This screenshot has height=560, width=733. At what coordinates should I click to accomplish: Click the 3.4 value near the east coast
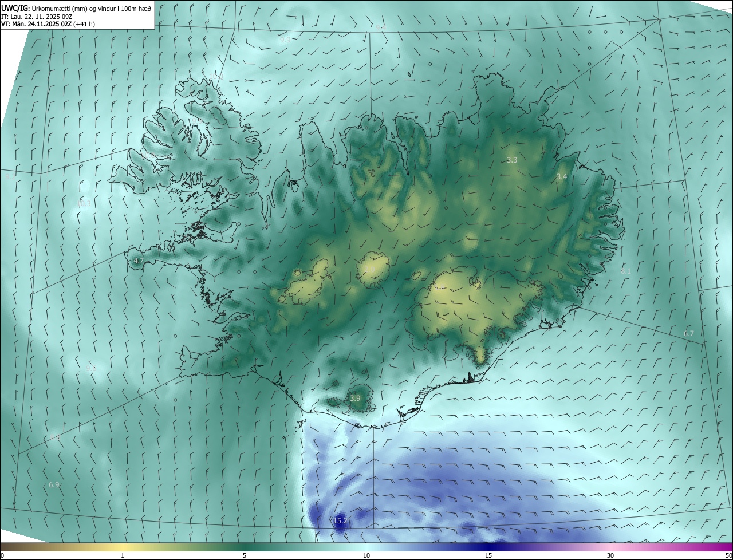(x=562, y=177)
